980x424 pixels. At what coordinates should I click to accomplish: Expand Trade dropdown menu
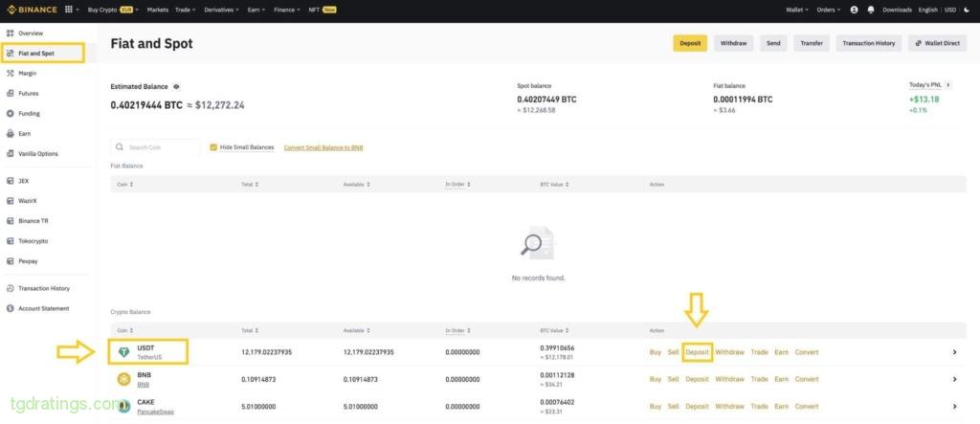coord(185,10)
